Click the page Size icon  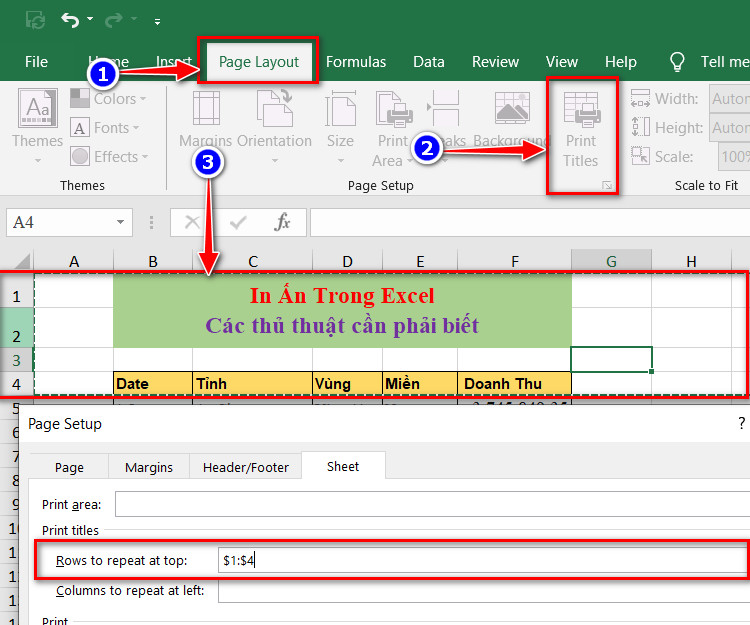pos(340,109)
